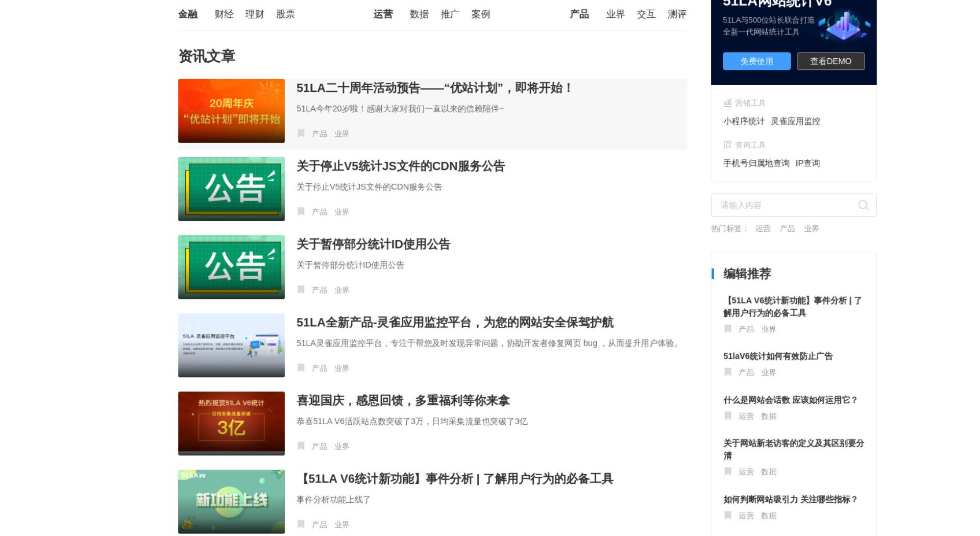Open the 数据 subcategory in navigation
The width and height of the screenshot is (980, 536).
pyautogui.click(x=419, y=14)
